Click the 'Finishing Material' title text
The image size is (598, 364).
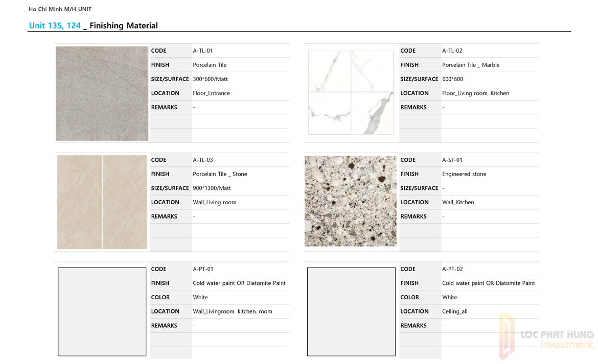[x=123, y=26]
